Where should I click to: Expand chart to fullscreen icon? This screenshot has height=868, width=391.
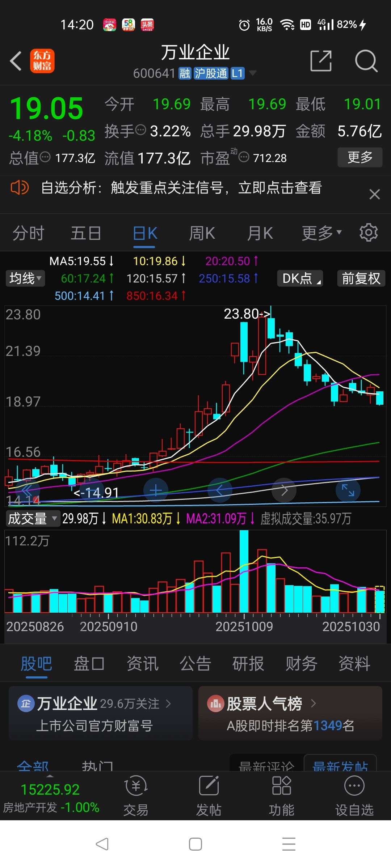[x=348, y=490]
